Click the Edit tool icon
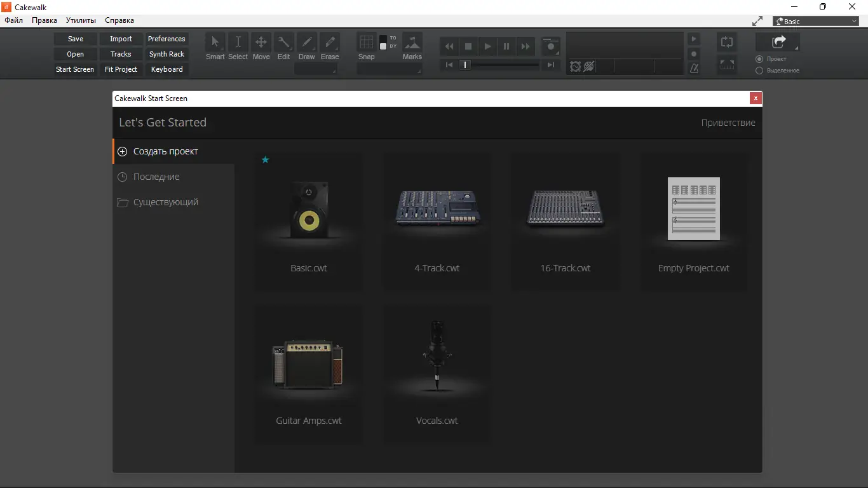This screenshot has width=868, height=488. tap(283, 43)
